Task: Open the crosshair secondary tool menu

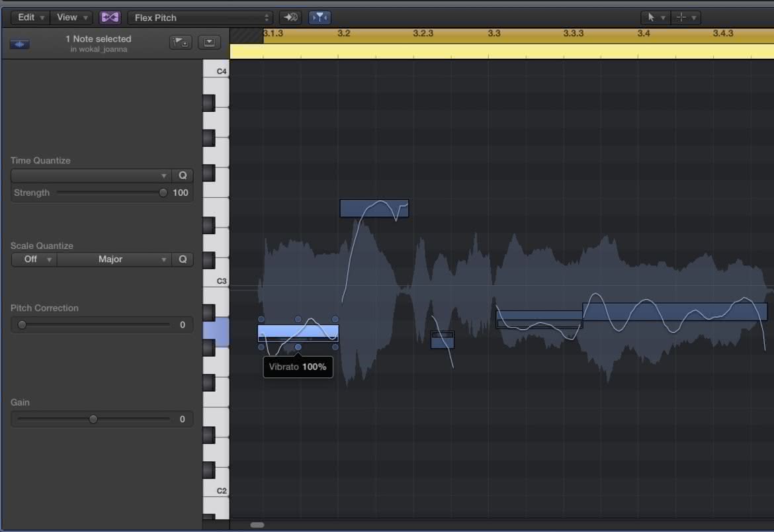Action: 686,18
